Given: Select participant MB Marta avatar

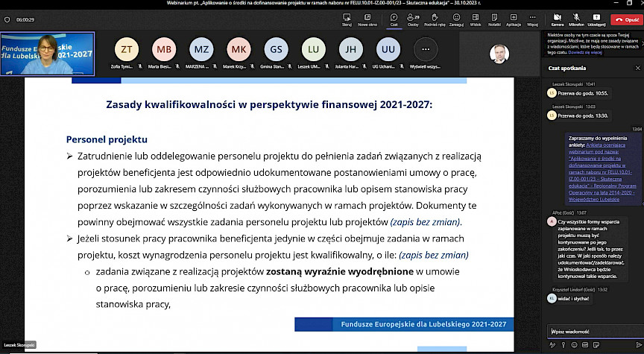Looking at the screenshot, I should [x=164, y=50].
